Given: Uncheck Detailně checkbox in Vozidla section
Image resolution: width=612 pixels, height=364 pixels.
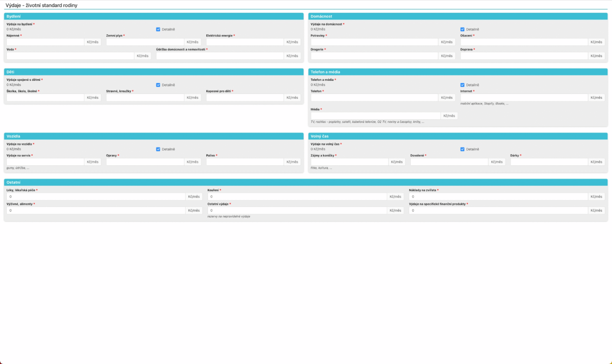Looking at the screenshot, I should point(158,149).
